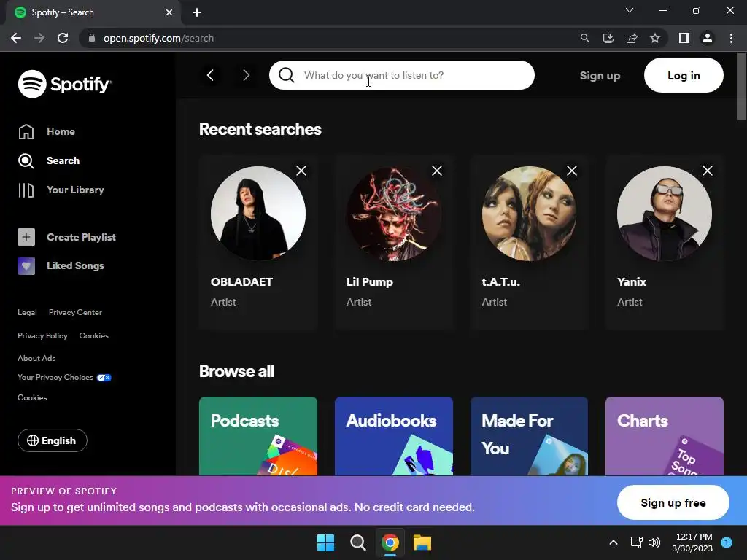Remove Lil Pump from recent searches
This screenshot has height=560, width=747.
(x=437, y=171)
